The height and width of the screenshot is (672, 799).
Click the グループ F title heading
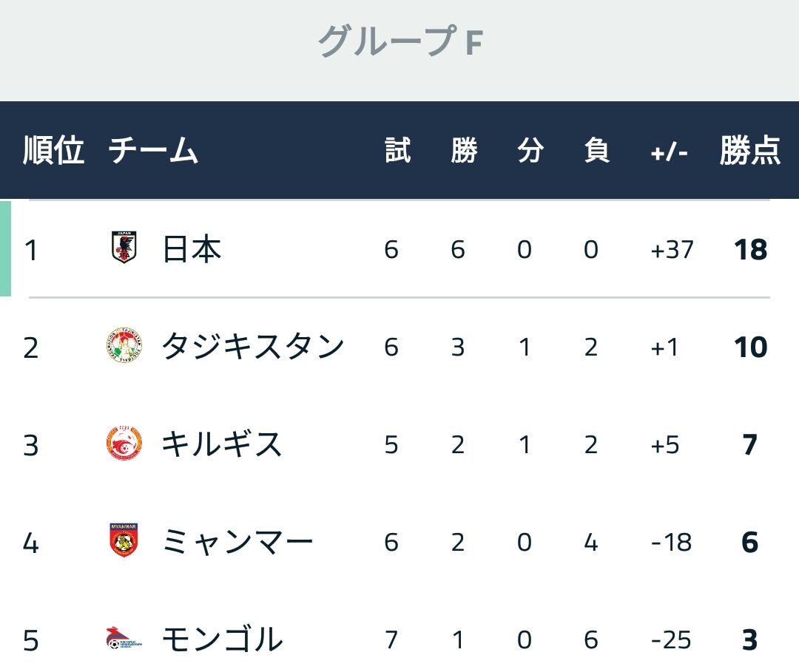(x=400, y=41)
